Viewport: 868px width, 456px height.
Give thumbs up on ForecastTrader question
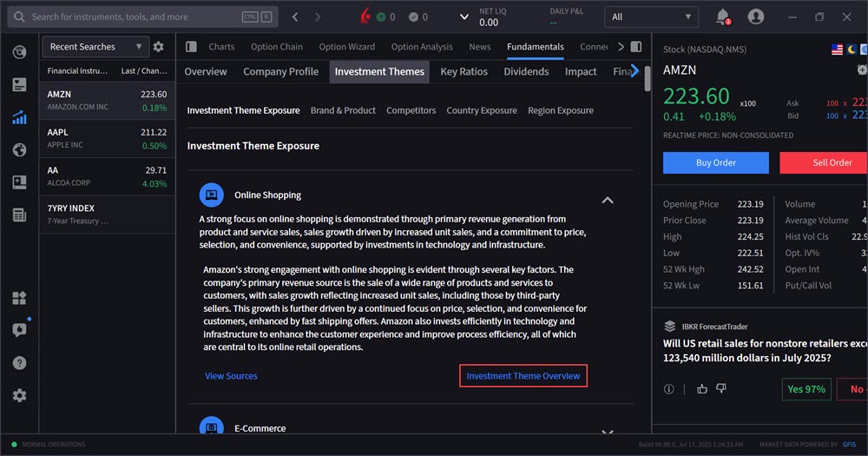coord(701,389)
